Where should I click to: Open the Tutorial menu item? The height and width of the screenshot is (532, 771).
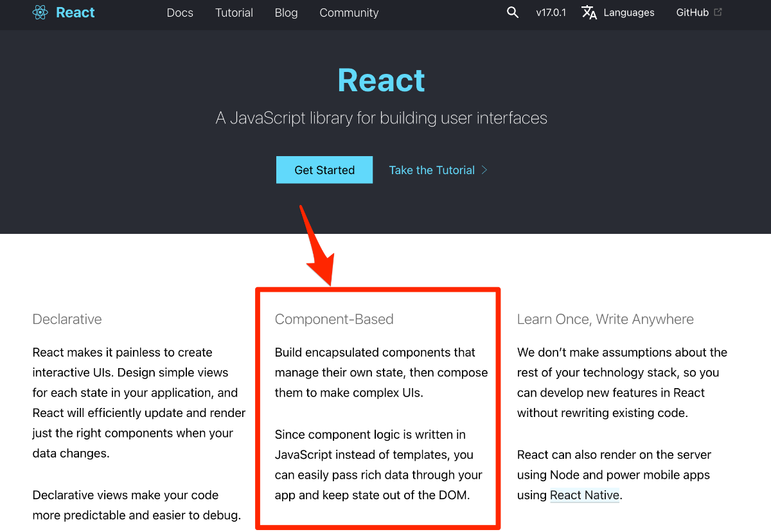234,13
